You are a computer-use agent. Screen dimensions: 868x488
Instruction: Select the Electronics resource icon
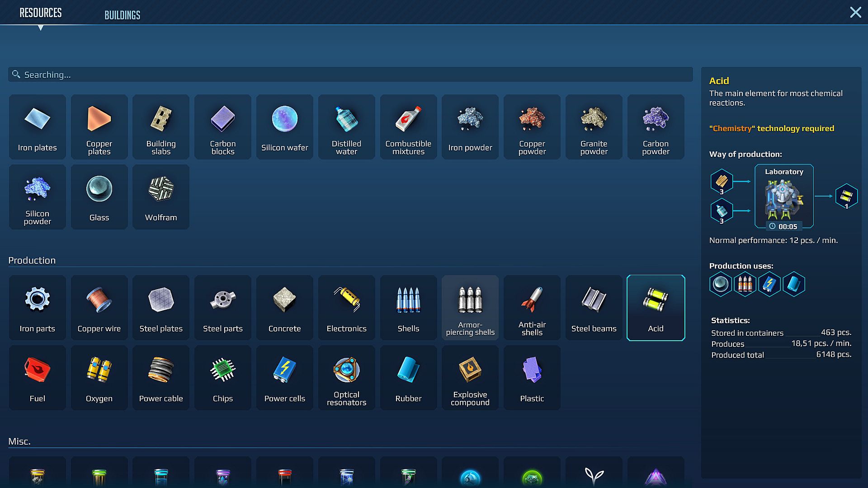click(x=346, y=308)
